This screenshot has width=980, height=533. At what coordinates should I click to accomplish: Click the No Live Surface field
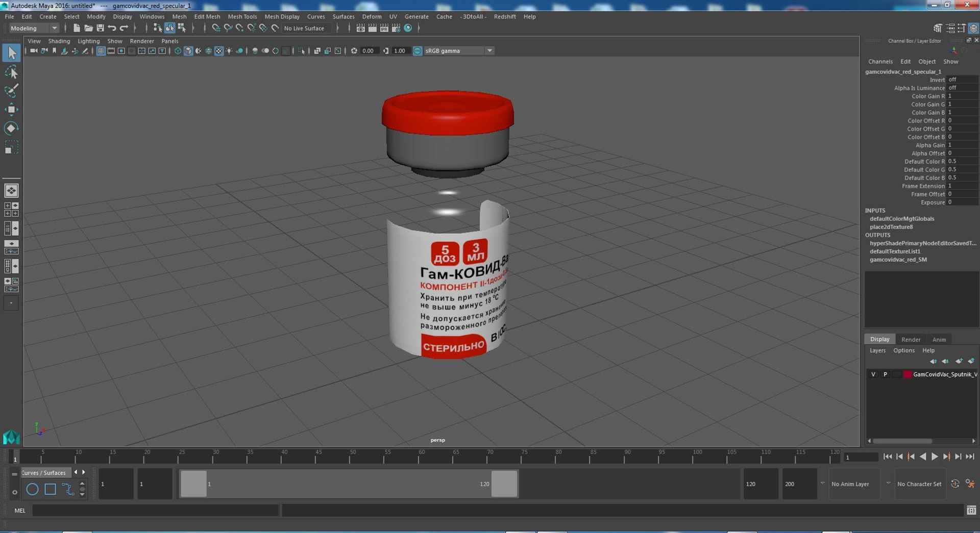click(x=306, y=28)
